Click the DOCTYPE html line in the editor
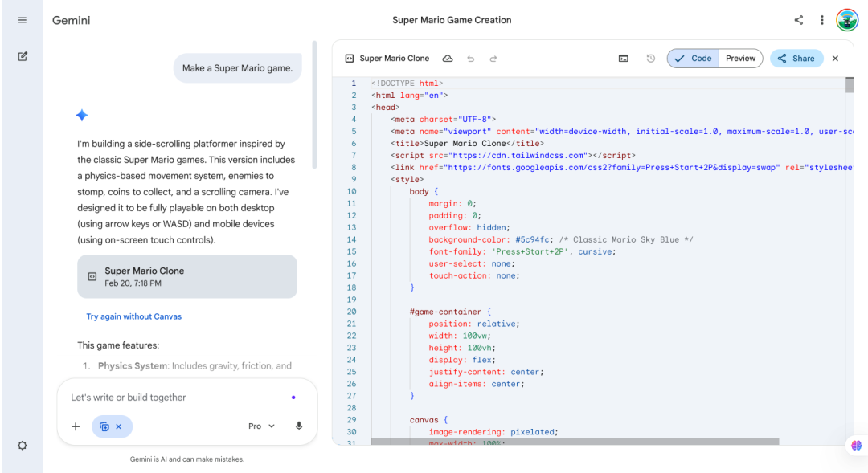The width and height of the screenshot is (868, 473). tap(407, 83)
